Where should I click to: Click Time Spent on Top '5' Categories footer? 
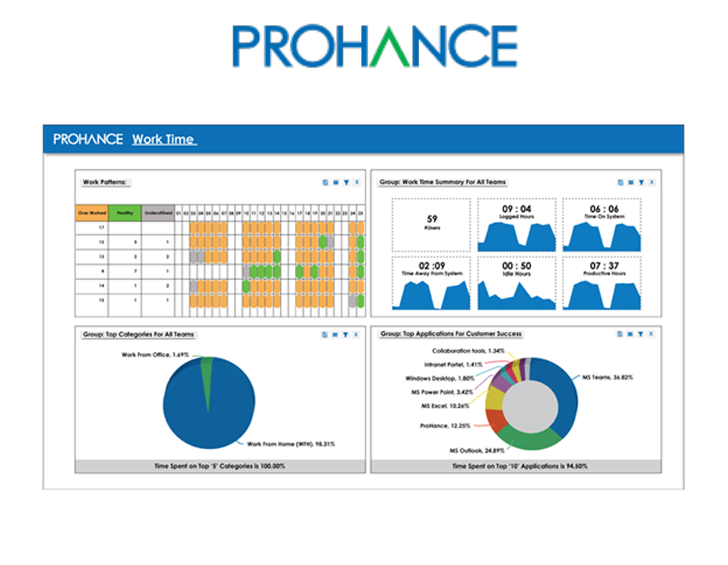219,466
